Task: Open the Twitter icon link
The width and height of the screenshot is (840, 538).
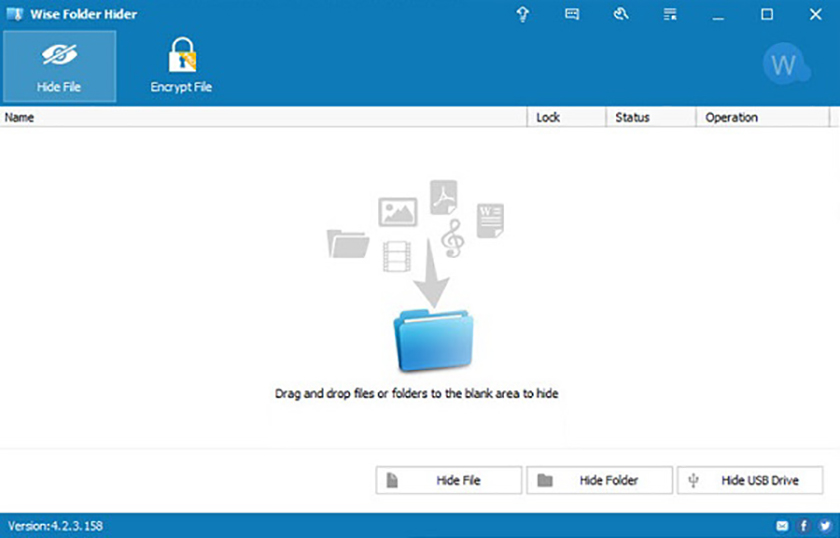Action: click(x=824, y=525)
